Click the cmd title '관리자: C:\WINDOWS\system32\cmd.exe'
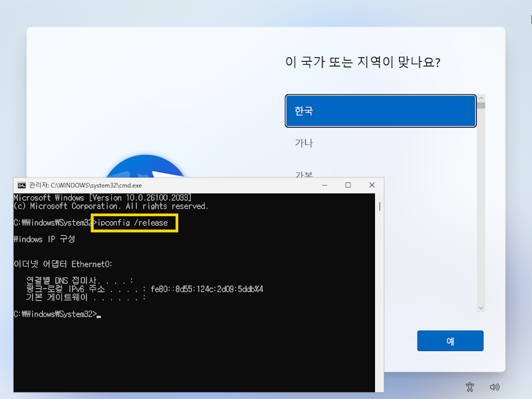Screen dimensions: 532x399 point(86,186)
